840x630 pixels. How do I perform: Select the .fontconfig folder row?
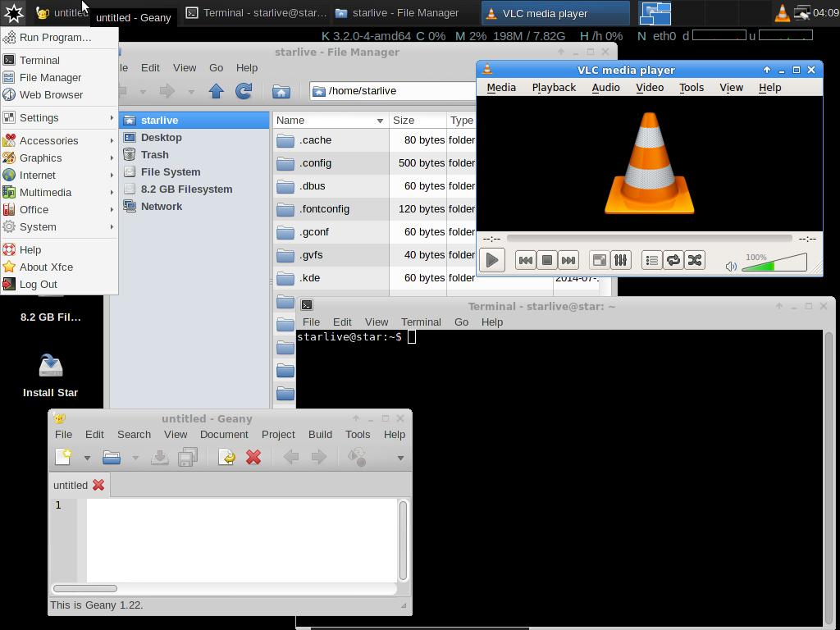pyautogui.click(x=374, y=209)
